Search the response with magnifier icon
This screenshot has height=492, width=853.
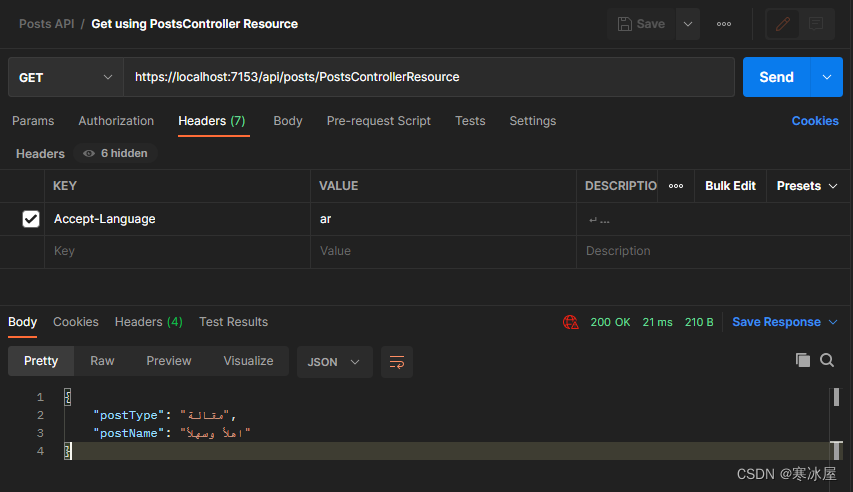tap(827, 360)
